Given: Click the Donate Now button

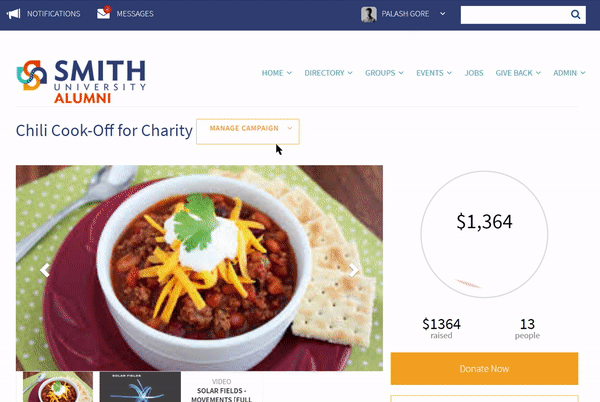Looking at the screenshot, I should click(484, 369).
